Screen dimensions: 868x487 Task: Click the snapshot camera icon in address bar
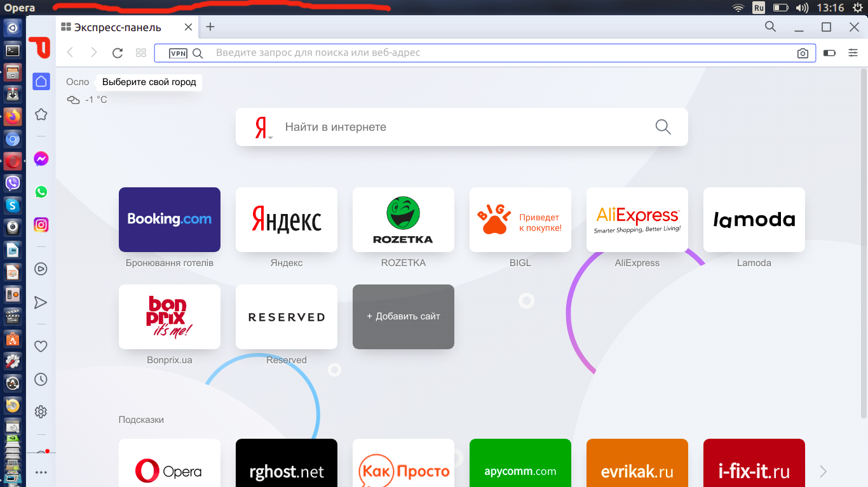pos(803,53)
